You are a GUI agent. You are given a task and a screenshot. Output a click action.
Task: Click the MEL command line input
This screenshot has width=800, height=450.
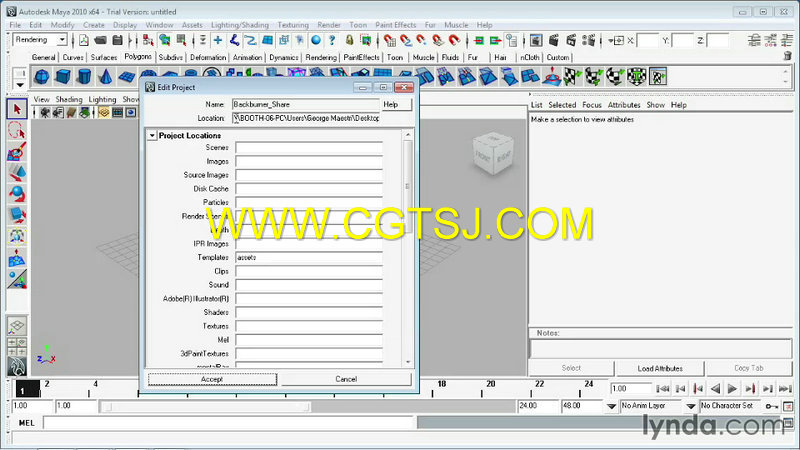(x=228, y=423)
